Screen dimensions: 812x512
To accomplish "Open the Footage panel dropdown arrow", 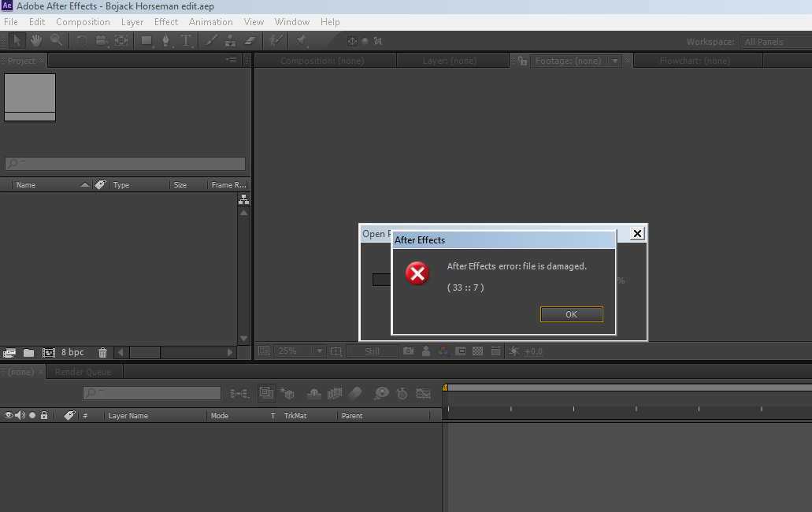I will click(615, 60).
